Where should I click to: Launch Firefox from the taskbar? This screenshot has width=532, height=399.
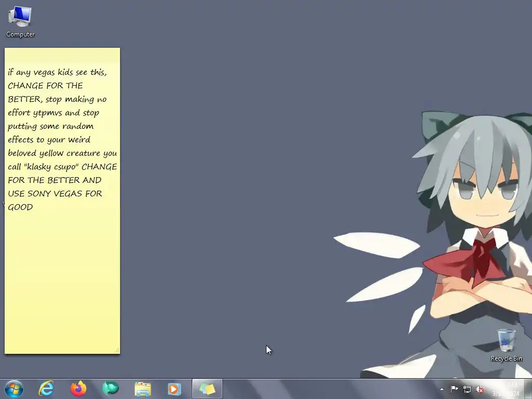click(78, 389)
